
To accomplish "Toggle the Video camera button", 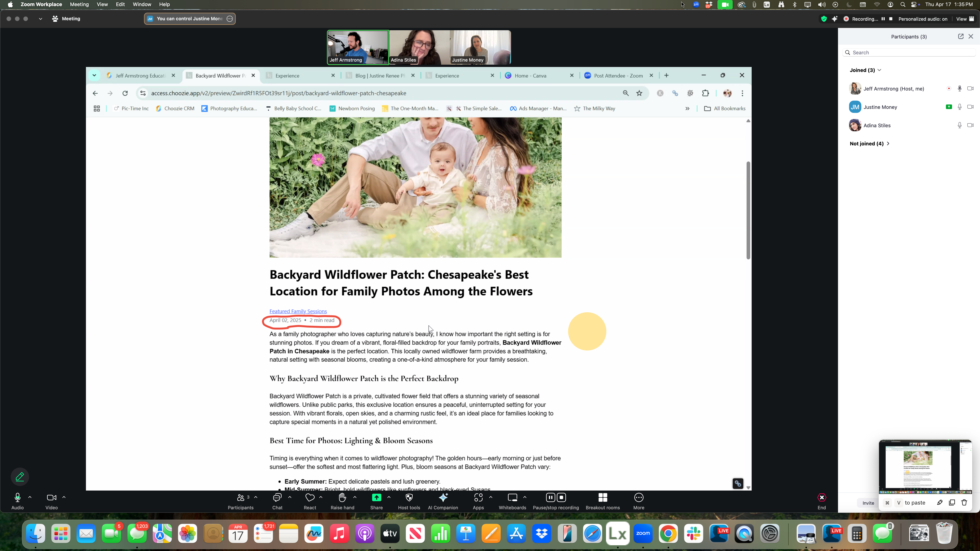I will pyautogui.click(x=51, y=501).
